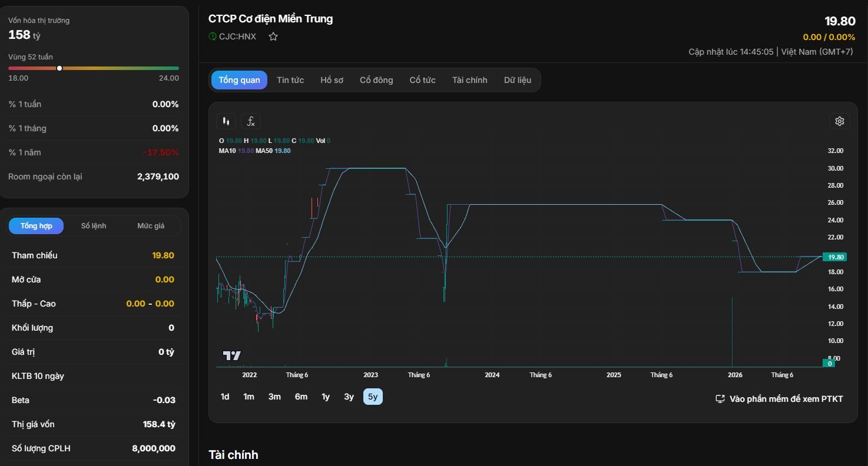Click the Beta value -0.03
868x466 pixels.
pos(164,400)
